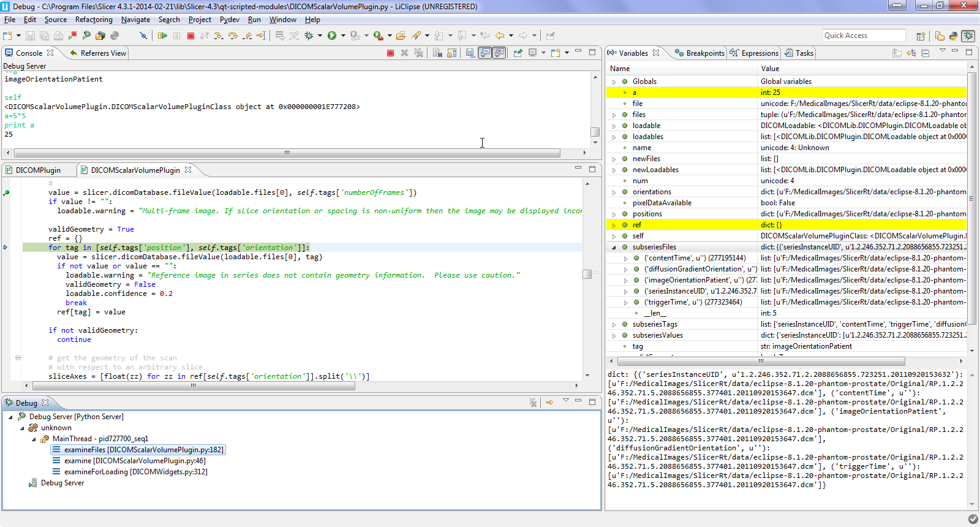Open the Pydev menu
This screenshot has height=527, width=980.
pyautogui.click(x=229, y=20)
